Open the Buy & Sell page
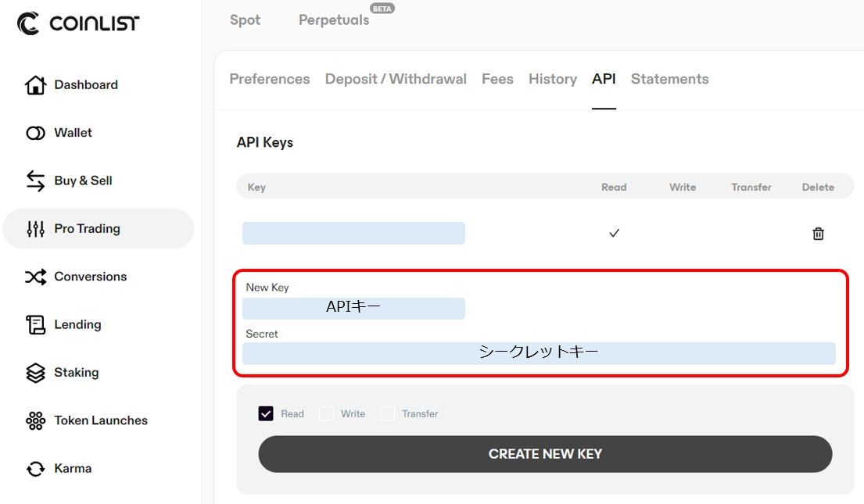This screenshot has width=864, height=504. coord(83,181)
